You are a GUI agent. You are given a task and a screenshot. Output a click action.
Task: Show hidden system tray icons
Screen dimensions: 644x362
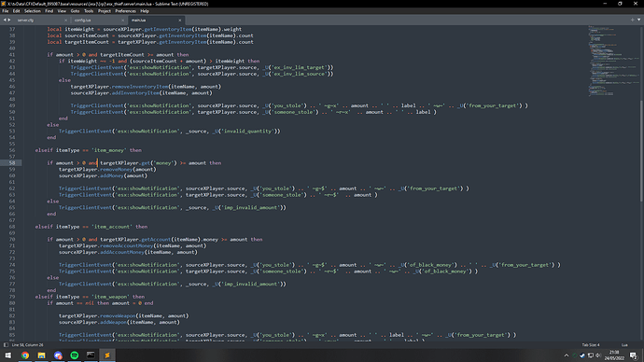(567, 355)
